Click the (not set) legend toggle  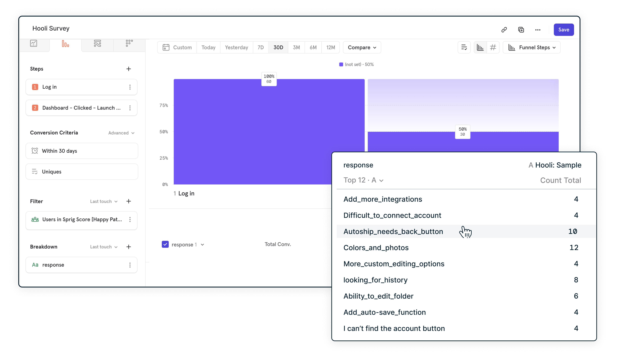pos(356,64)
